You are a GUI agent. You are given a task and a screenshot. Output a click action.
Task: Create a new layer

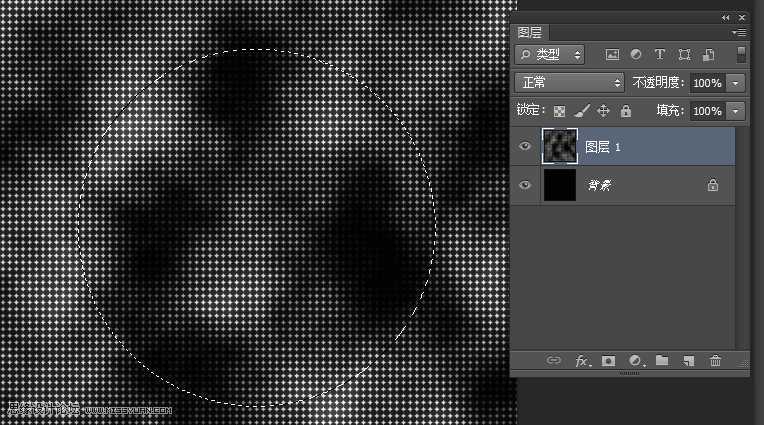point(688,361)
